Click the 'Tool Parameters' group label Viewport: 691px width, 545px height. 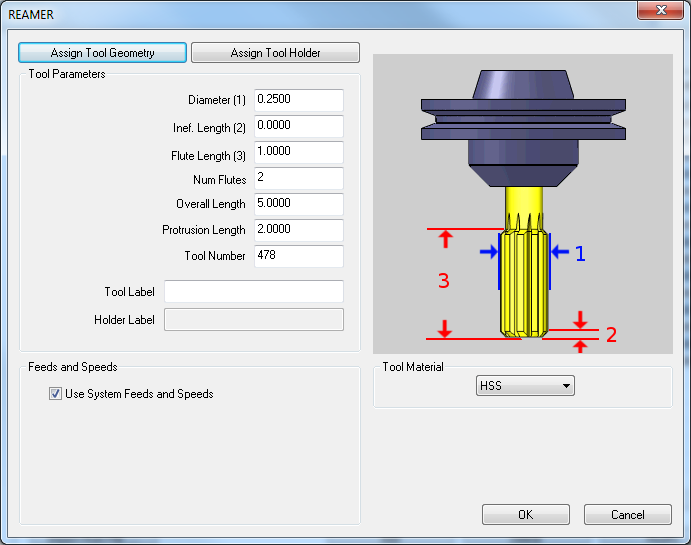click(x=67, y=74)
